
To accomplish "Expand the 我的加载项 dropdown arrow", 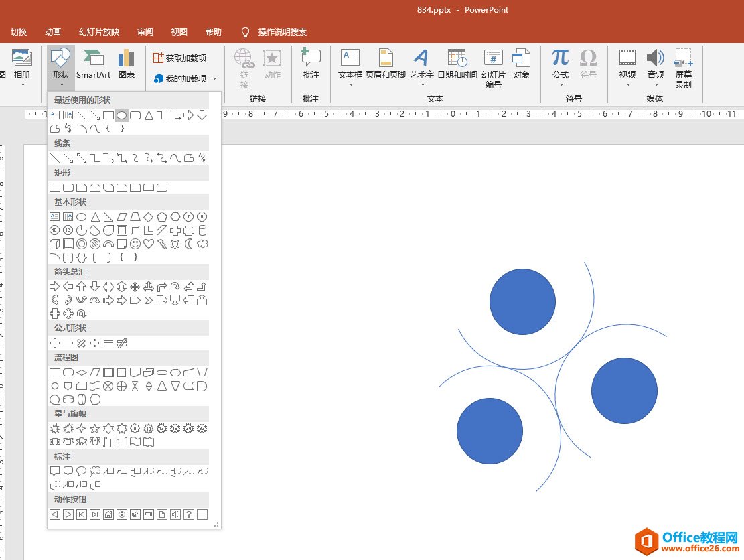I will (214, 79).
